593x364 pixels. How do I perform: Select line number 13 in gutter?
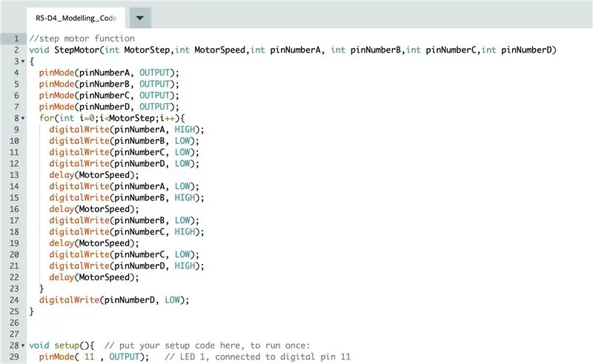tap(14, 175)
